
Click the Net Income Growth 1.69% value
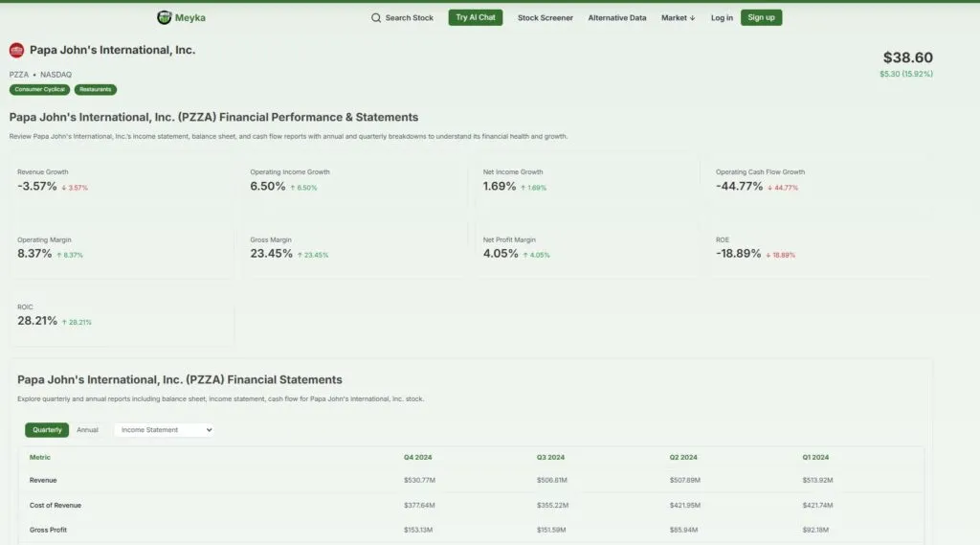[500, 187]
